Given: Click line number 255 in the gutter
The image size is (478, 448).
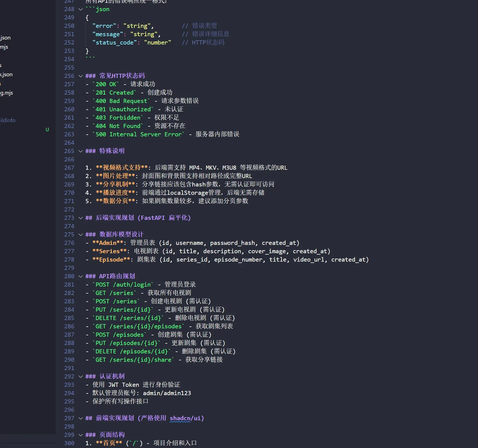Looking at the screenshot, I should [69, 68].
